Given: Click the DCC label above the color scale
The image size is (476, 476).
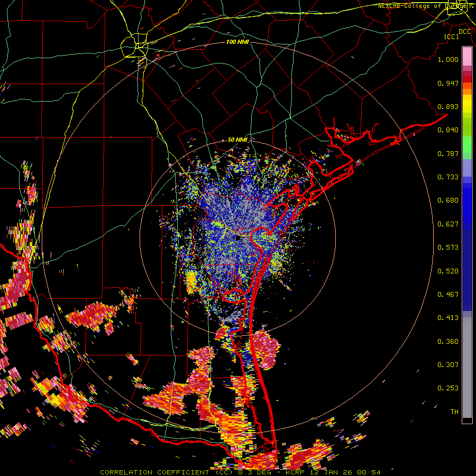Looking at the screenshot, I should point(465,32).
